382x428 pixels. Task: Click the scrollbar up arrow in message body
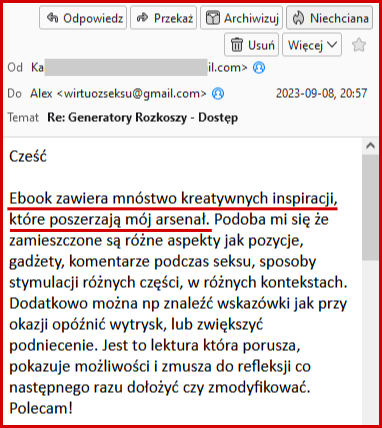370,146
